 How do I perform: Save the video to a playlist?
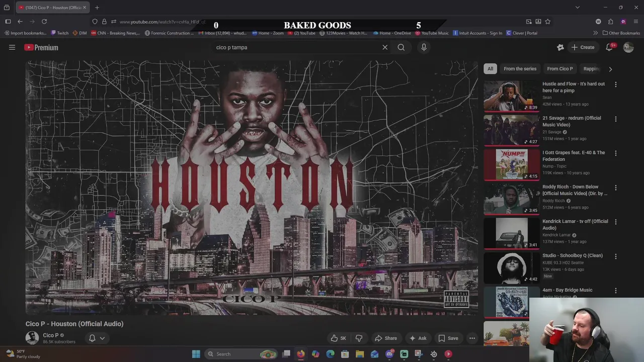pyautogui.click(x=448, y=338)
